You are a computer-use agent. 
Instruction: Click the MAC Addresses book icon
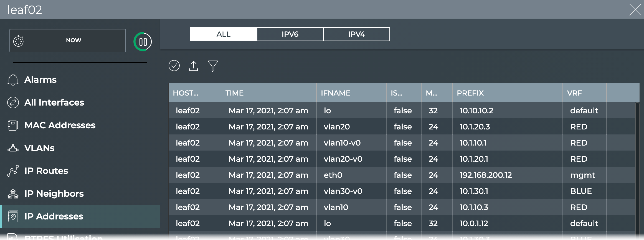(x=13, y=125)
